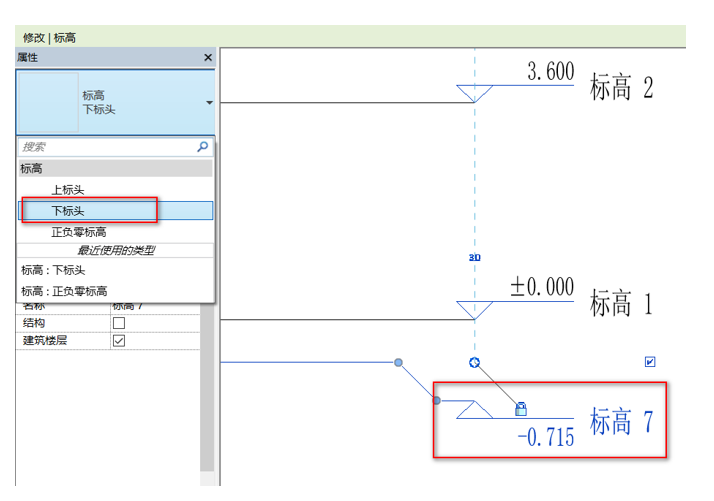Click the 3D extent toggle label
The image size is (714, 501).
(474, 257)
